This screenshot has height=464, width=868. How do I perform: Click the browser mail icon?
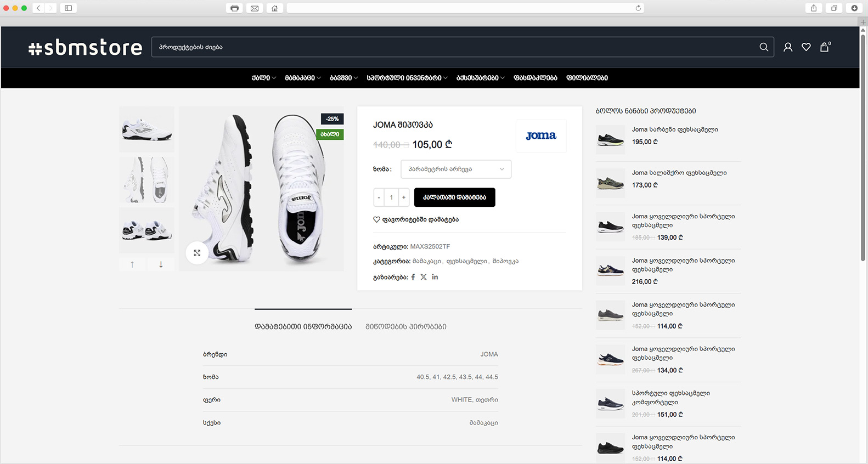tap(255, 8)
